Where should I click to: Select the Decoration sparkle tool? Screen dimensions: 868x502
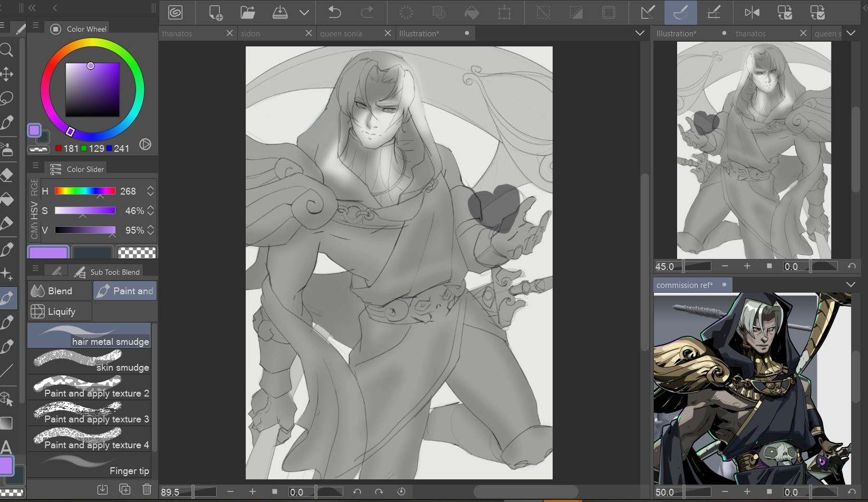tap(6, 274)
